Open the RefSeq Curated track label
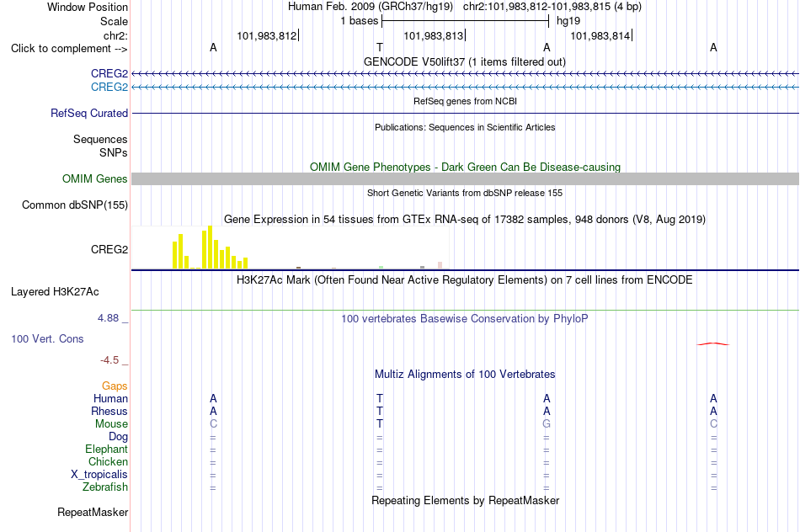This screenshot has width=800, height=532. pos(89,114)
